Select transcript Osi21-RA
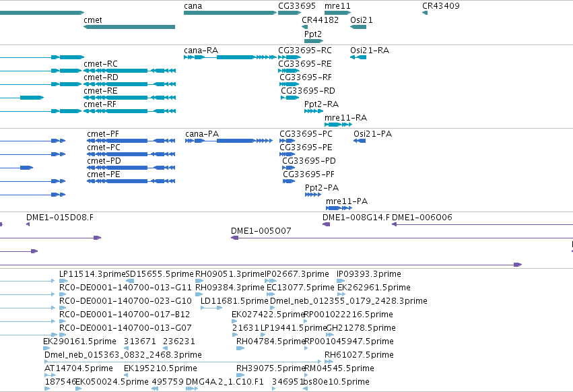The image size is (573, 392). (370, 51)
